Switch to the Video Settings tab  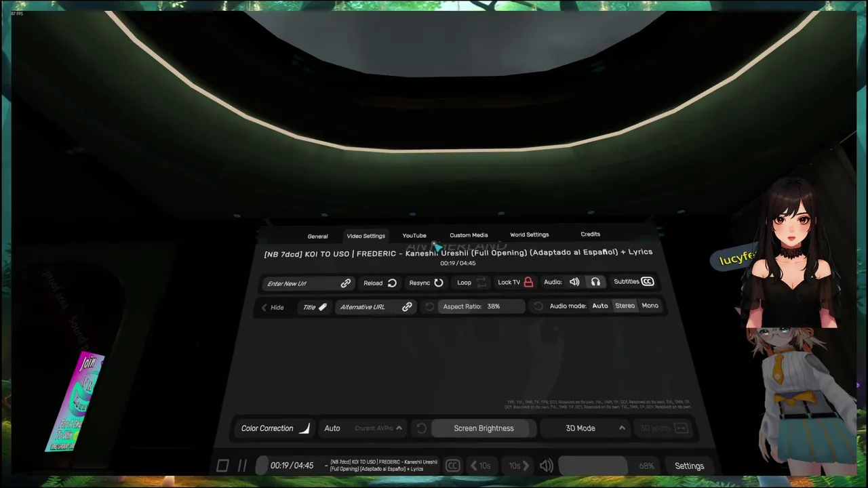[x=366, y=235]
